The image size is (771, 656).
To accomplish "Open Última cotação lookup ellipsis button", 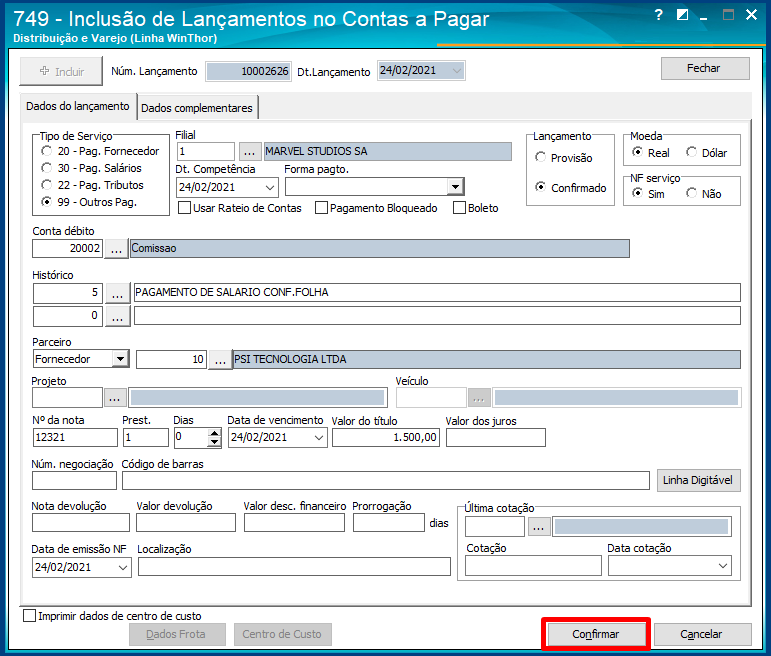I will (x=539, y=527).
